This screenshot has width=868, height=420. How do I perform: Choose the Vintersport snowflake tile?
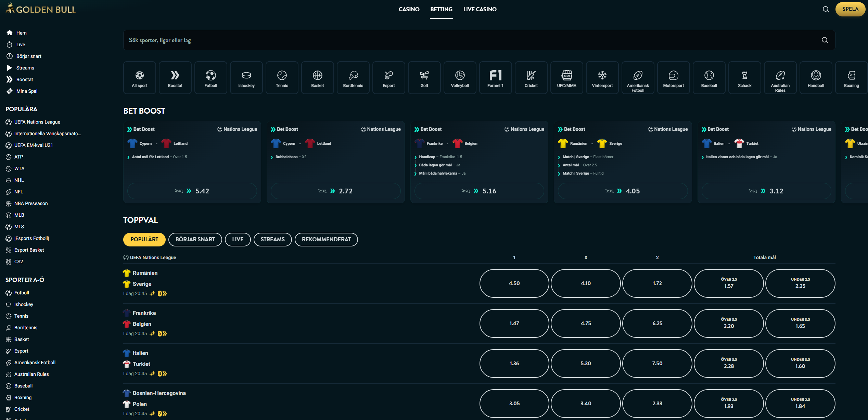602,78
